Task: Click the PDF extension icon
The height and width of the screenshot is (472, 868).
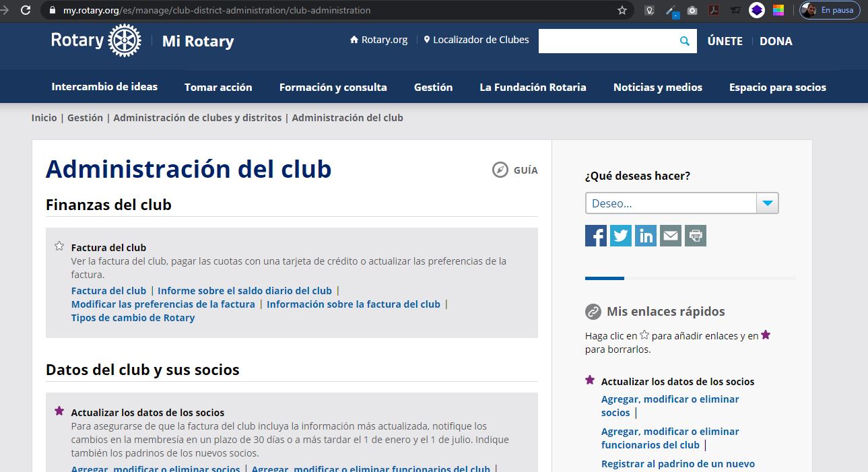Action: pyautogui.click(x=713, y=10)
